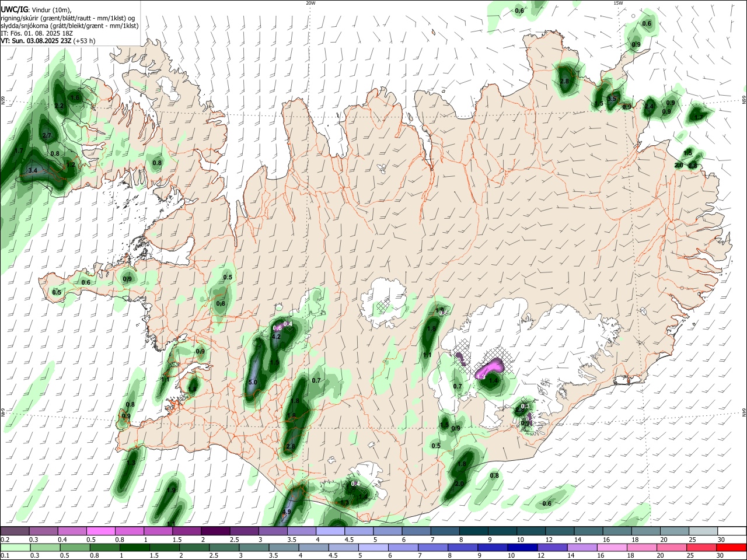Click the light violet 14 mm rain swatch

[582, 548]
